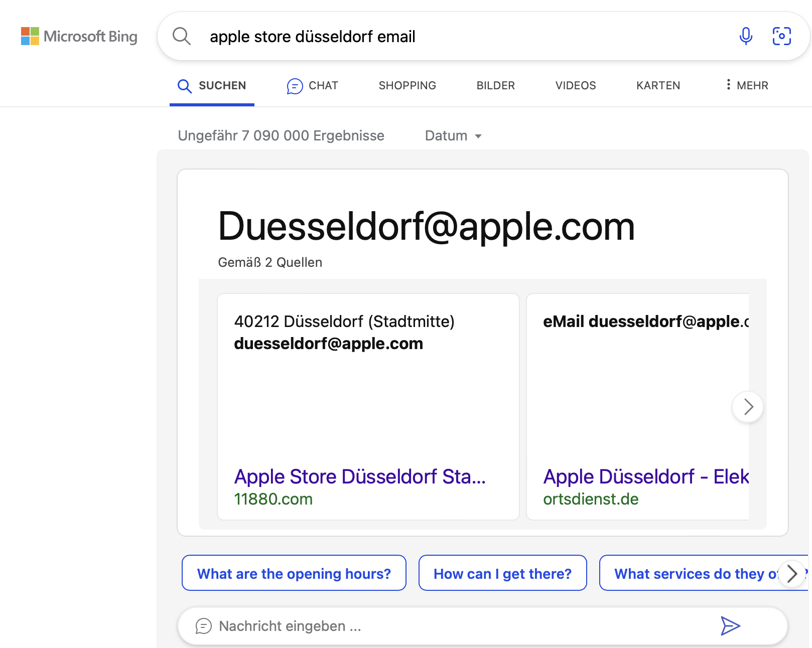This screenshot has width=812, height=648.
Task: Click 'What are the opening hours?' suggestion
Action: 294,573
